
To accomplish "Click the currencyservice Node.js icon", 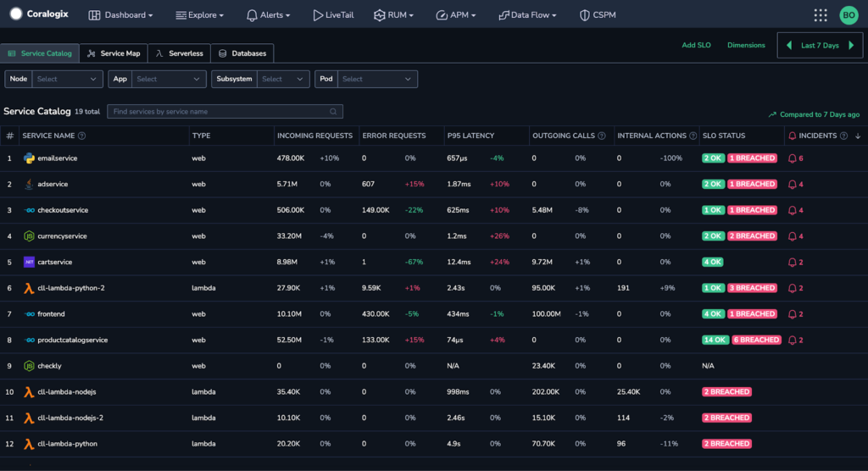I will coord(30,236).
